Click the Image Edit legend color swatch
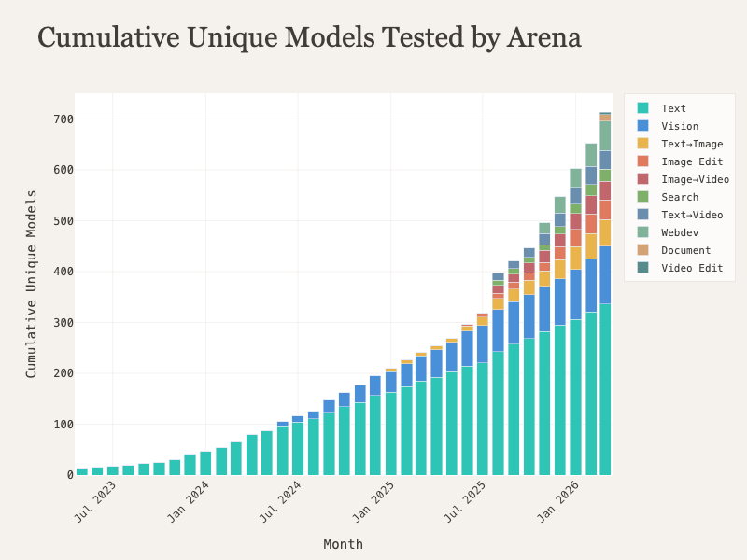The image size is (747, 560). [x=642, y=161]
